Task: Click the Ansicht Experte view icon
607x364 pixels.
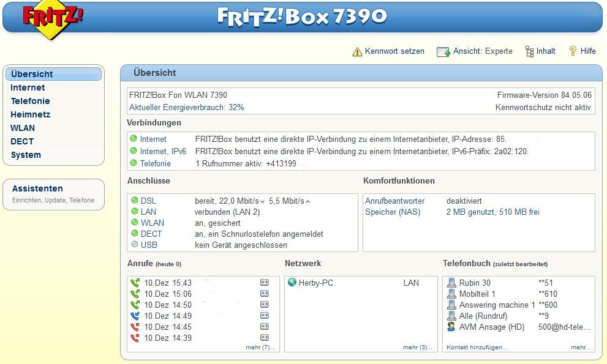Action: 443,52
